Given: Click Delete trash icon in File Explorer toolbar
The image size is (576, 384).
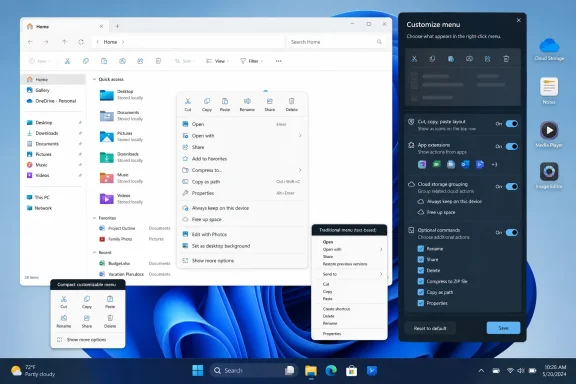Looking at the screenshot, I should point(158,61).
